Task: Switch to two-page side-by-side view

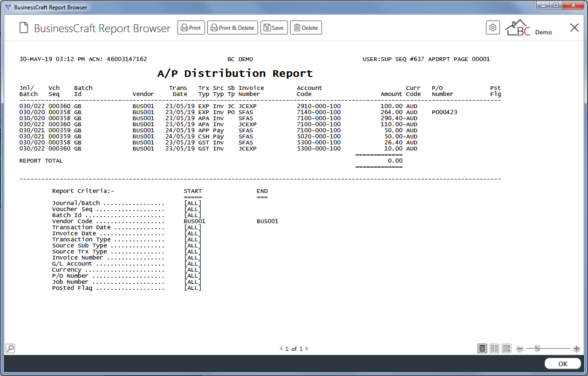Action: 494,349
